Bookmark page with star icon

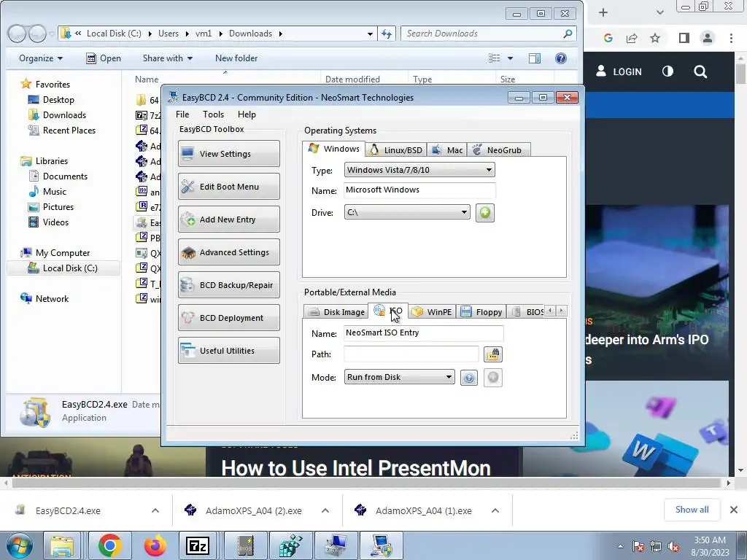coord(655,38)
